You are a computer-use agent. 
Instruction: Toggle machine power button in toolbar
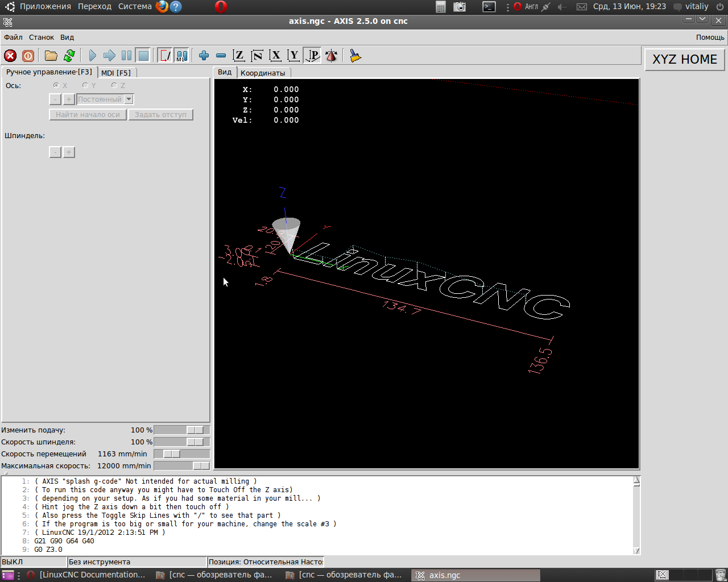coord(28,56)
